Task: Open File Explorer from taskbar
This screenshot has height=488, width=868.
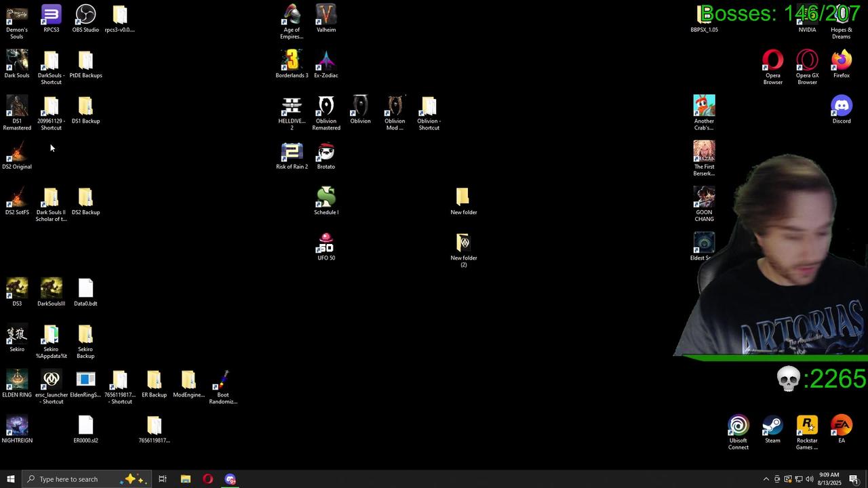Action: pyautogui.click(x=185, y=479)
